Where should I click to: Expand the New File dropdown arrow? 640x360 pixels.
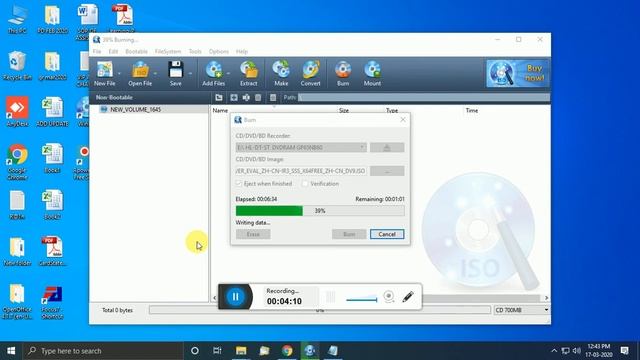(x=120, y=73)
